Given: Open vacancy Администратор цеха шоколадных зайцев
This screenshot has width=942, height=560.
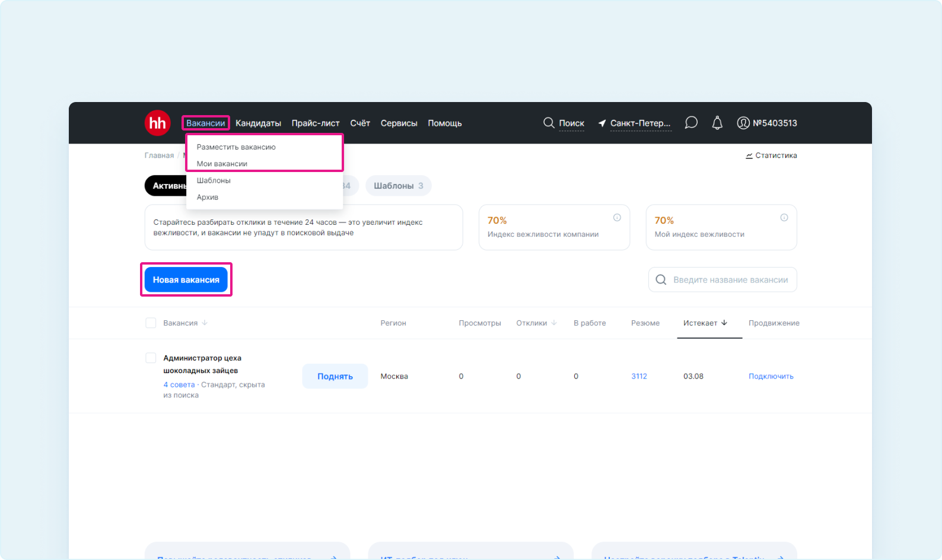Looking at the screenshot, I should click(x=202, y=364).
